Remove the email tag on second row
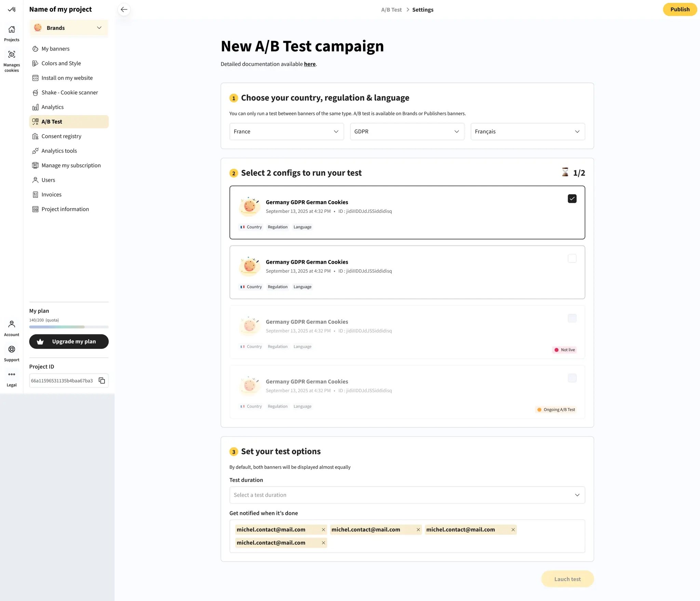700x601 pixels. click(x=323, y=543)
